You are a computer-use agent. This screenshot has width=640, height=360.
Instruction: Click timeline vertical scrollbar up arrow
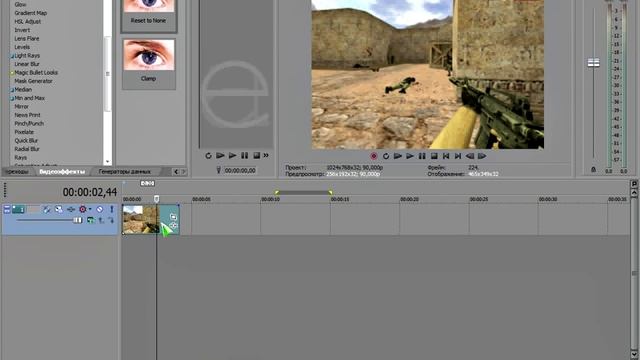(x=634, y=192)
